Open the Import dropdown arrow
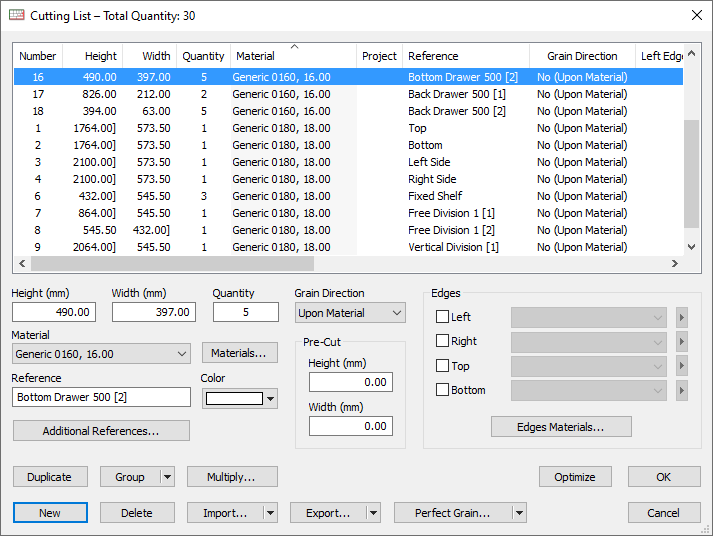 click(x=270, y=513)
